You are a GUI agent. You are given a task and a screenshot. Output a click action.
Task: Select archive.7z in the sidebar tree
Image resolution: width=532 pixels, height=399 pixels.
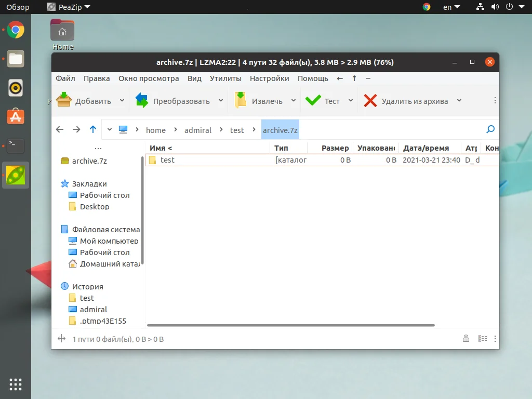[89, 161]
